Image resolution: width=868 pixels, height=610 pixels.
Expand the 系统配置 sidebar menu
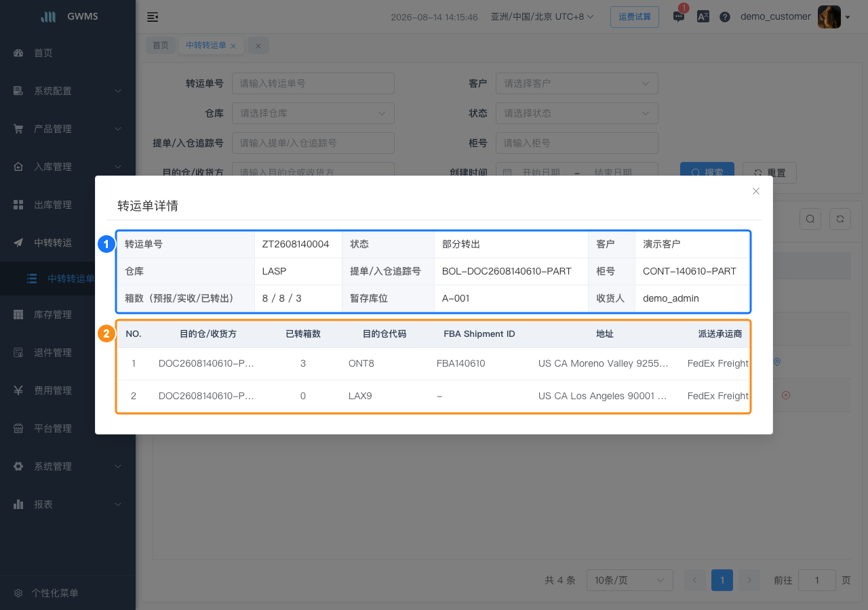point(68,91)
